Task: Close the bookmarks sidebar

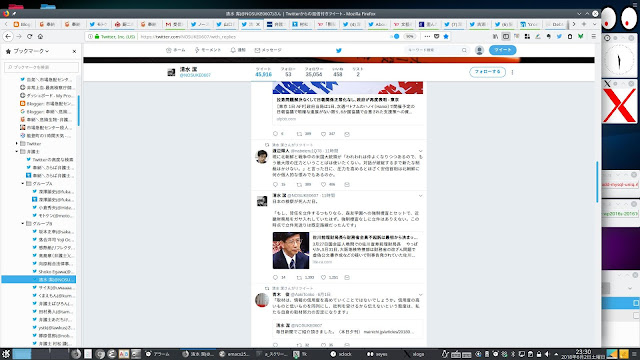Action: (74, 51)
